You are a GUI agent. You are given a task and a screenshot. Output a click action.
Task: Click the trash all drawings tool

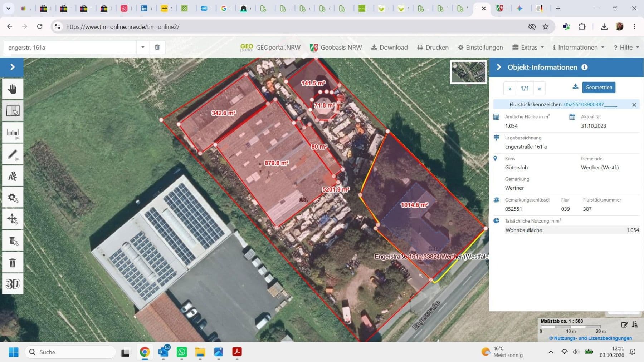coord(13,263)
